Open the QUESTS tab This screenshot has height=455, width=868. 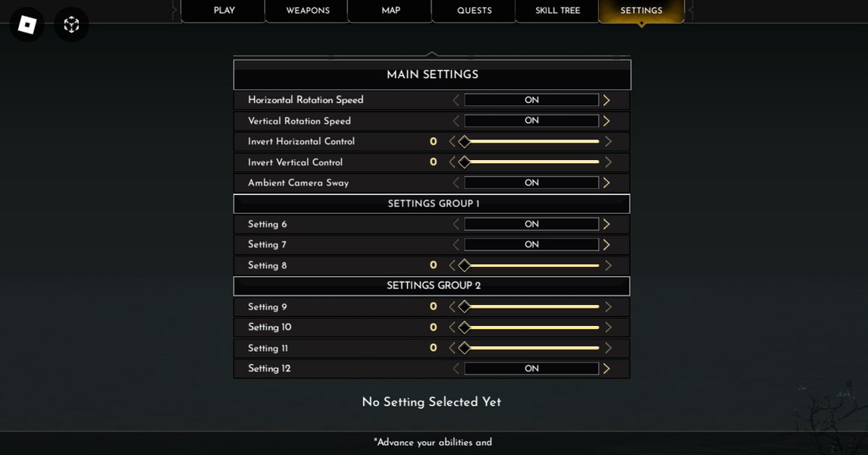(473, 11)
